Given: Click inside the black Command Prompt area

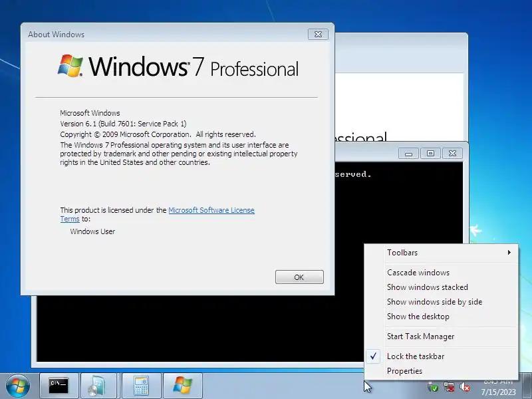Looking at the screenshot, I should 200,327.
